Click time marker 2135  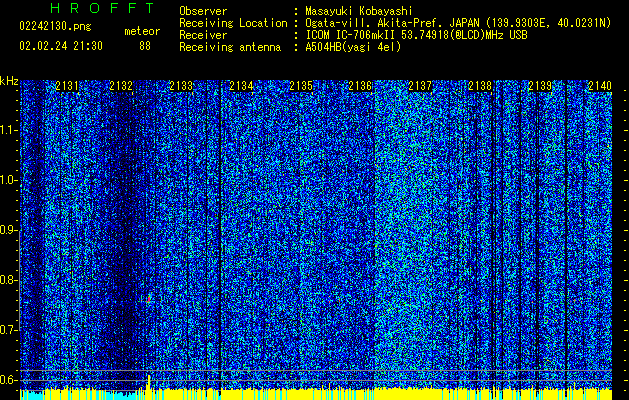301,86
